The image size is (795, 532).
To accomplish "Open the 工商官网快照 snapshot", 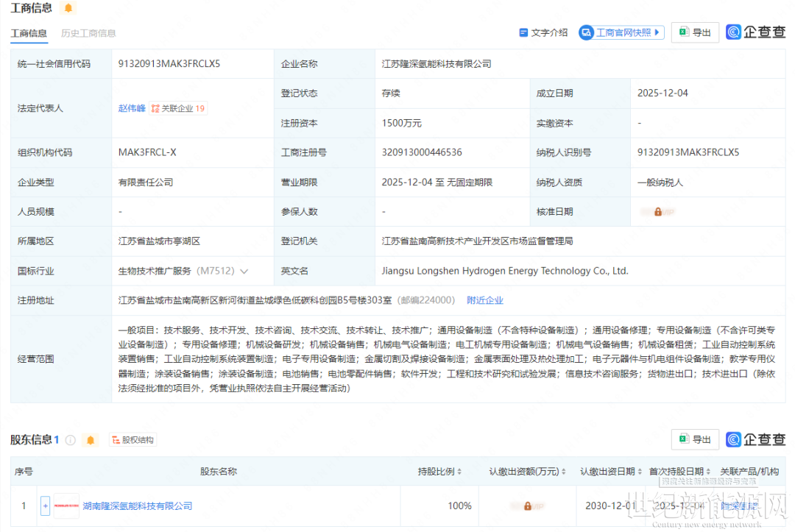I will click(622, 32).
